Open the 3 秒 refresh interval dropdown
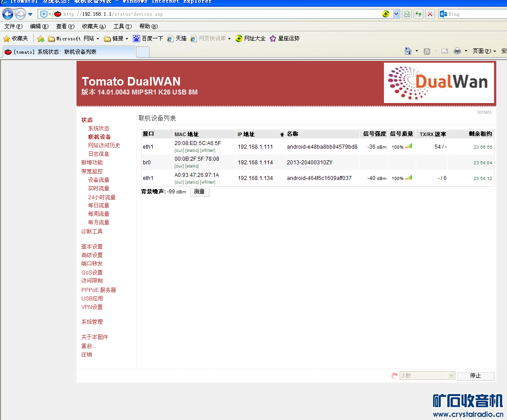The height and width of the screenshot is (420, 507). pyautogui.click(x=427, y=375)
